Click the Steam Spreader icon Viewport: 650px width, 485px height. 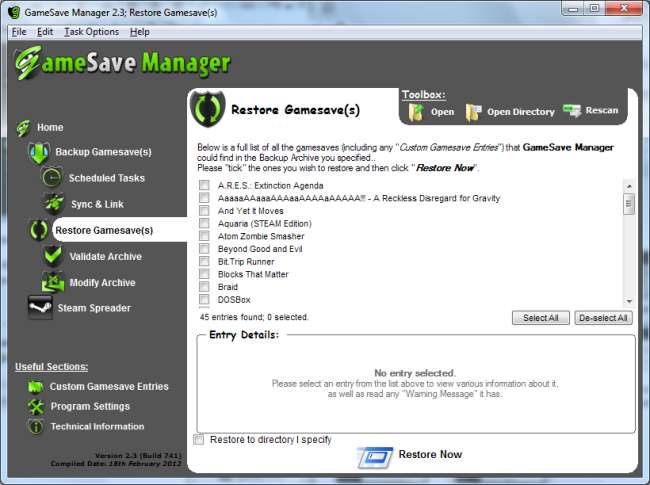click(40, 308)
